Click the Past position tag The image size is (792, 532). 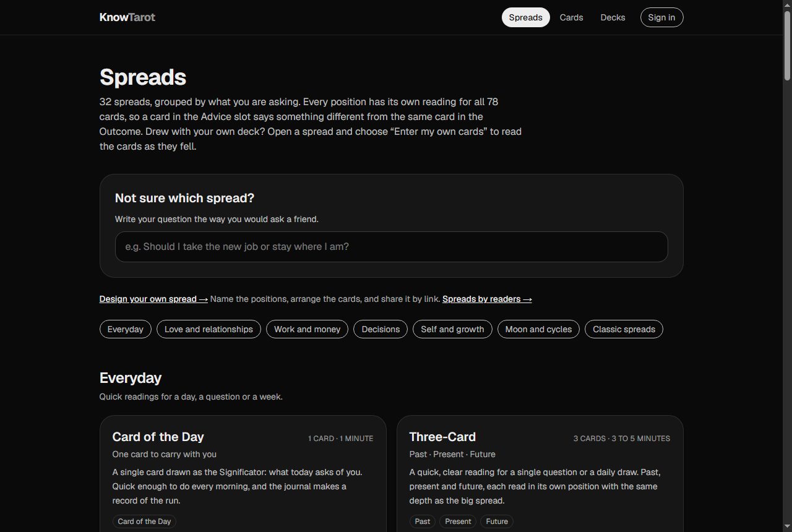click(423, 521)
